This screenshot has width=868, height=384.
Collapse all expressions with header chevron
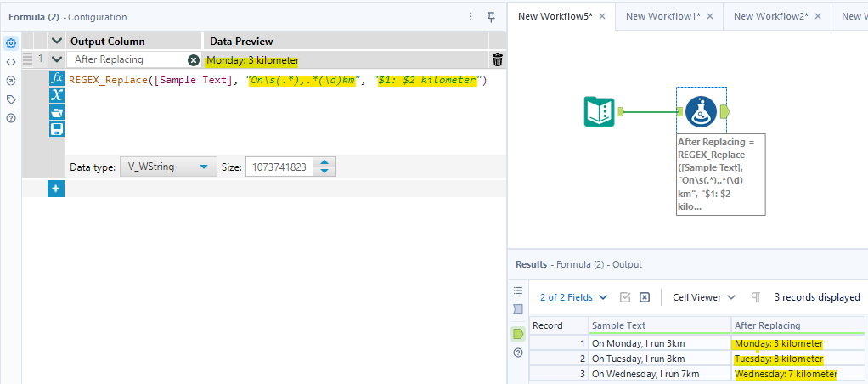56,41
